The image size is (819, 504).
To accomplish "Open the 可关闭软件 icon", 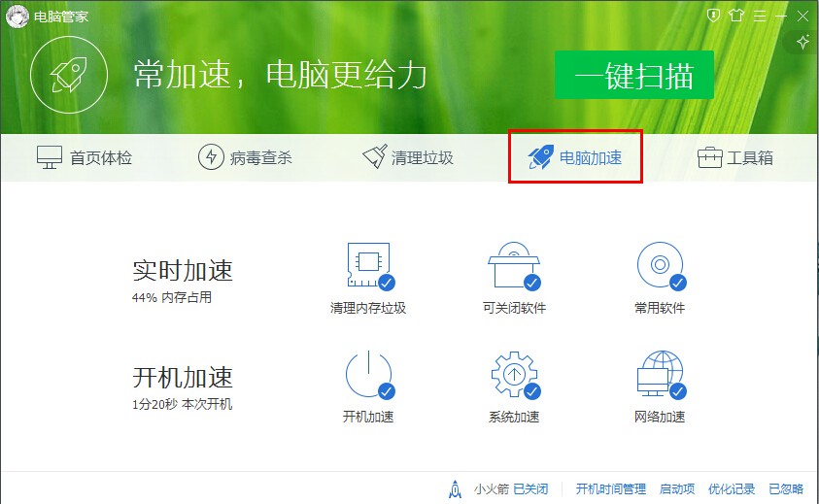I will [x=514, y=266].
